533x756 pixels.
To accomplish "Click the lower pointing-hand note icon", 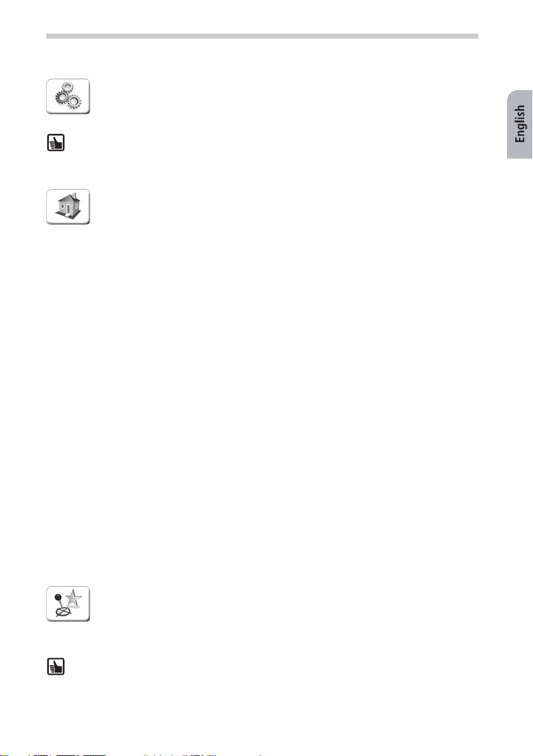I will tap(56, 667).
